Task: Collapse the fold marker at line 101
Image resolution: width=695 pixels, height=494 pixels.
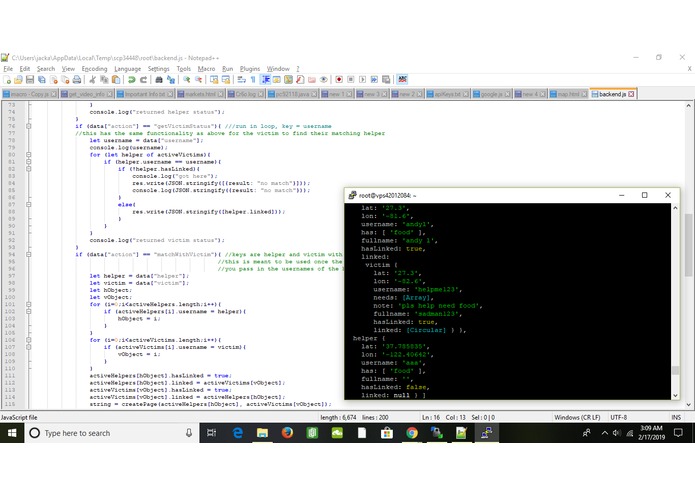Action: (x=28, y=304)
